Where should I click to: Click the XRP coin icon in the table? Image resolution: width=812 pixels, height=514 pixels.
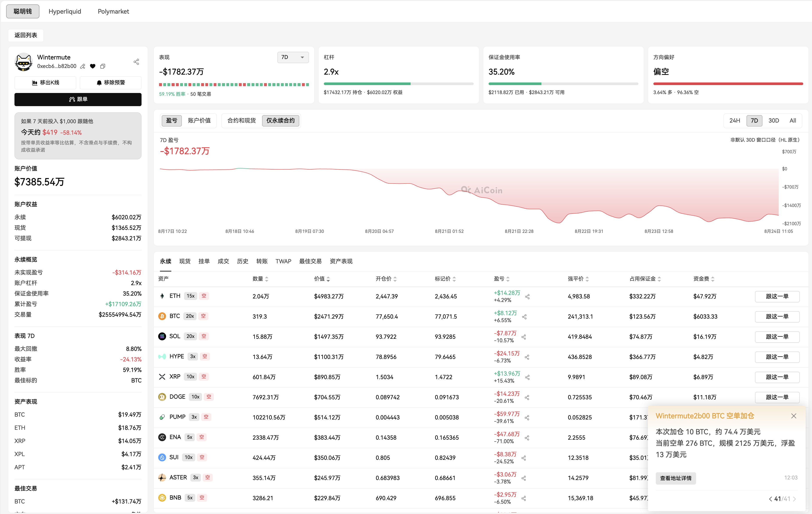tap(162, 377)
